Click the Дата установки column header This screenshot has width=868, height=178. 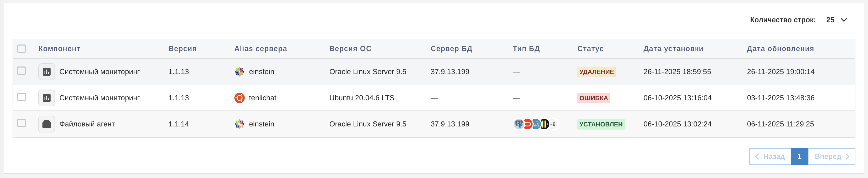(x=673, y=49)
